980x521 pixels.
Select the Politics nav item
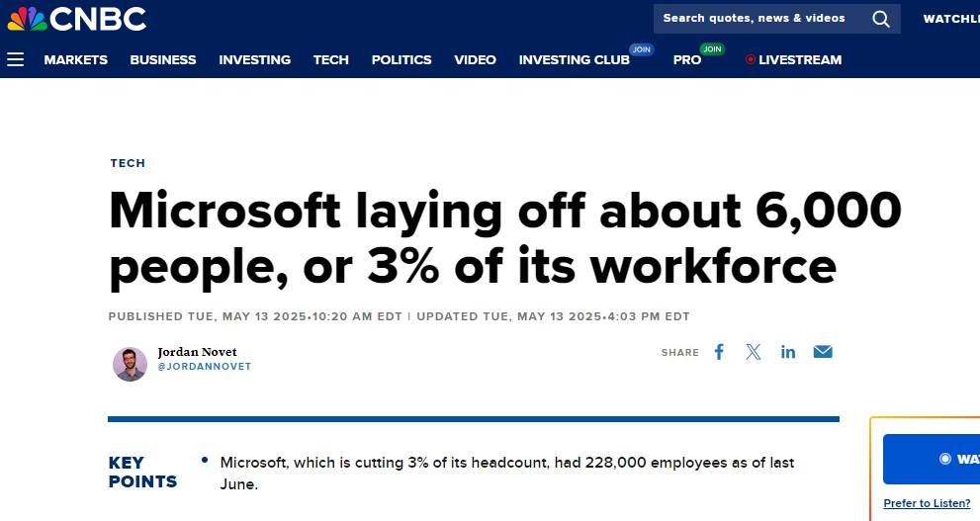[401, 60]
